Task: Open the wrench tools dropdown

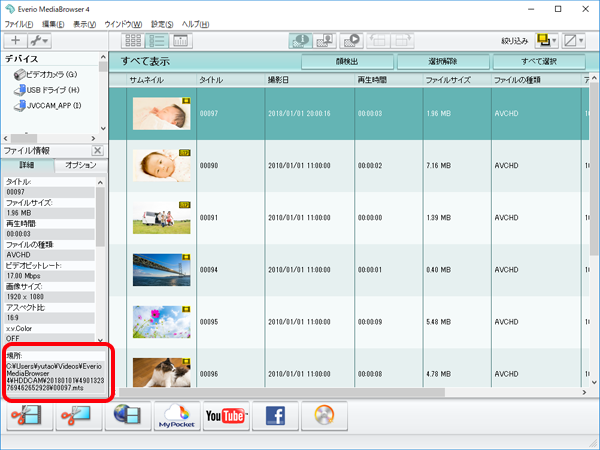Action: pyautogui.click(x=39, y=41)
